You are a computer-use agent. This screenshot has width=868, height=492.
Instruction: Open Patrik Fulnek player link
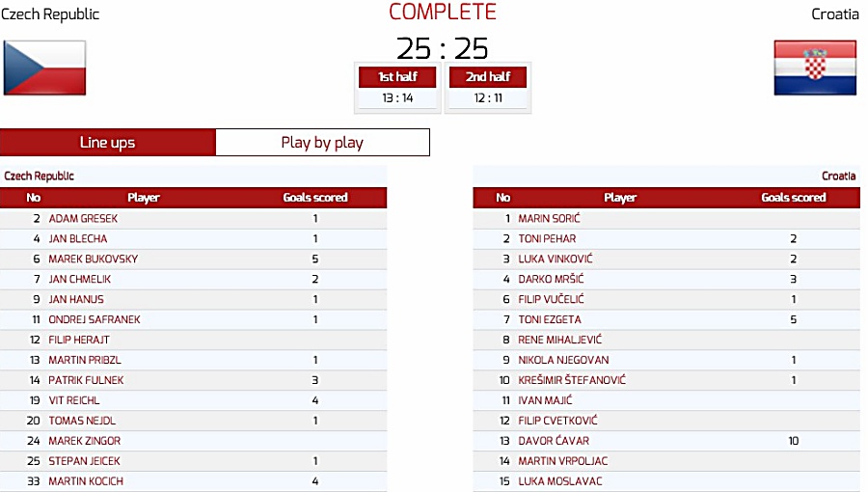coord(86,380)
